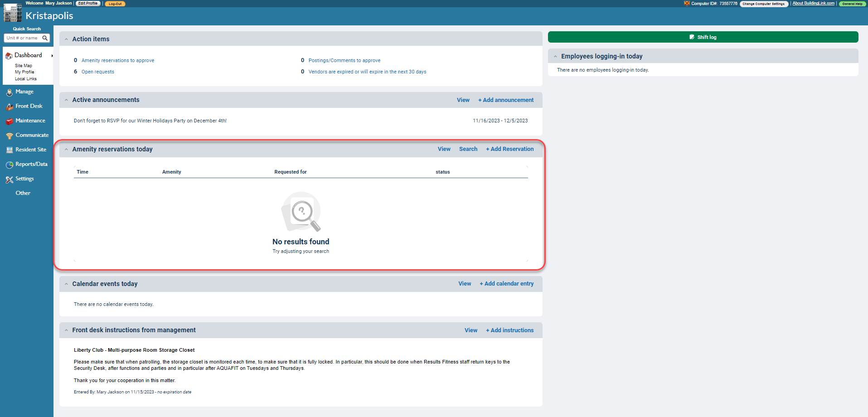Select the Settings tools icon
Screen dimensions: 868x417
[x=9, y=179]
